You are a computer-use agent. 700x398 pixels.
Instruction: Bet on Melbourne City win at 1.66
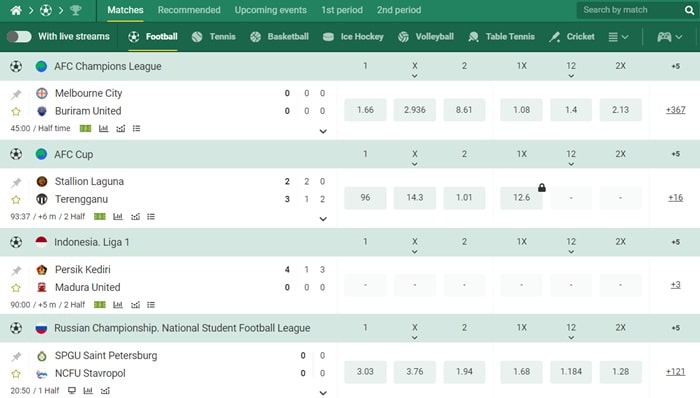tap(365, 110)
